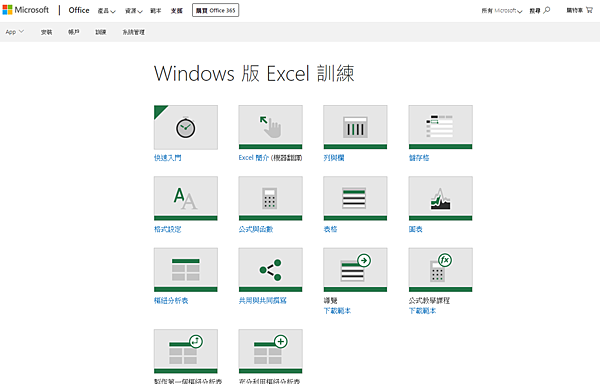Click 下載範本 under 公式教學課程 tile

coord(422,311)
